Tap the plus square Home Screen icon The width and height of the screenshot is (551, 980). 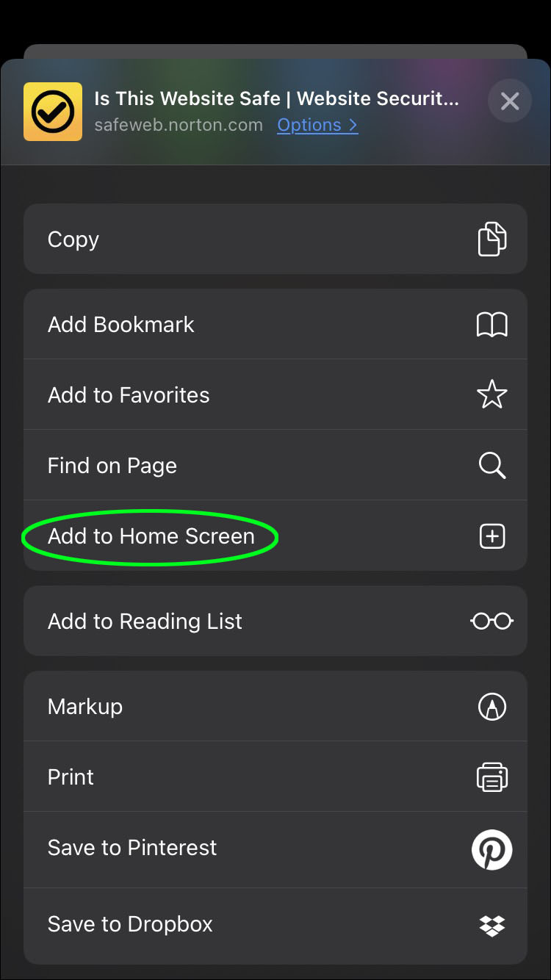point(491,536)
